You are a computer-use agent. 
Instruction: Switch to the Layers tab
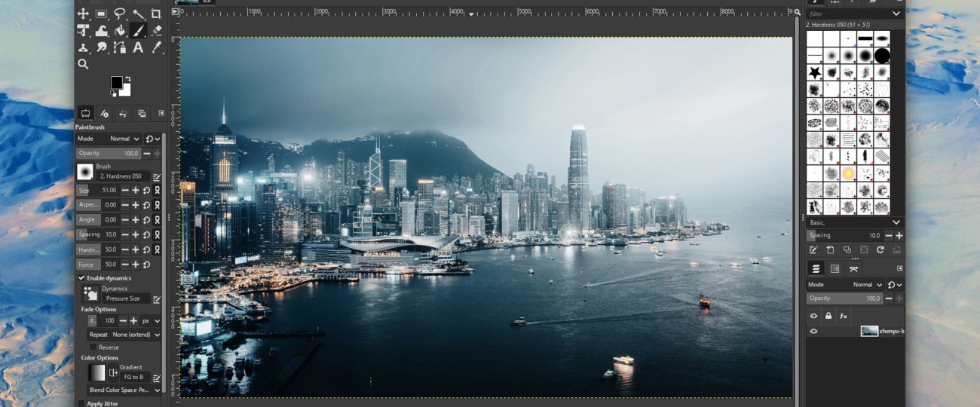point(816,269)
